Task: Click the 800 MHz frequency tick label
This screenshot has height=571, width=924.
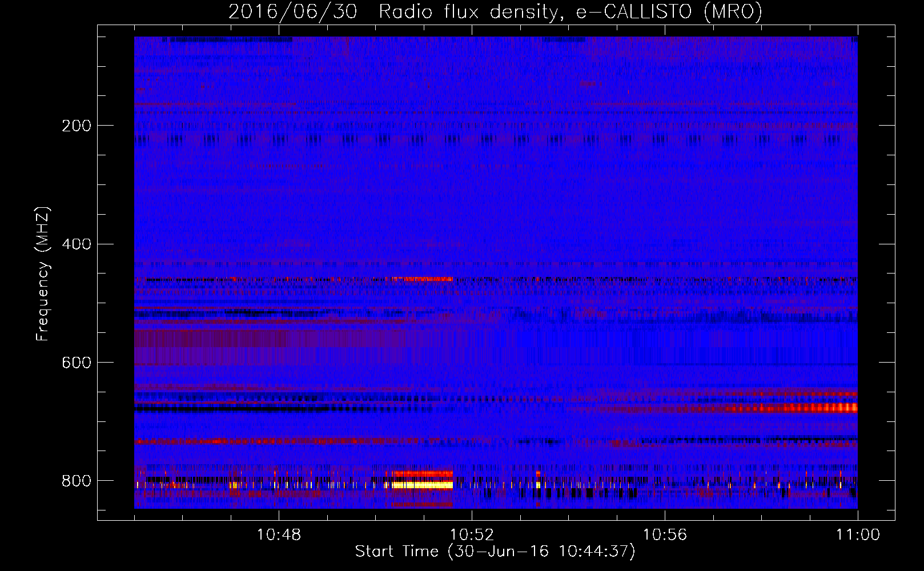Action: coord(77,481)
